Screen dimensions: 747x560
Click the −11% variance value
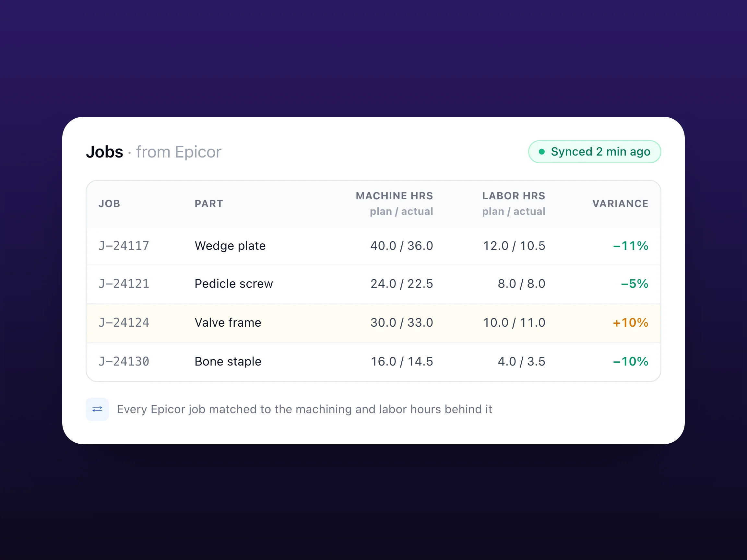click(631, 246)
